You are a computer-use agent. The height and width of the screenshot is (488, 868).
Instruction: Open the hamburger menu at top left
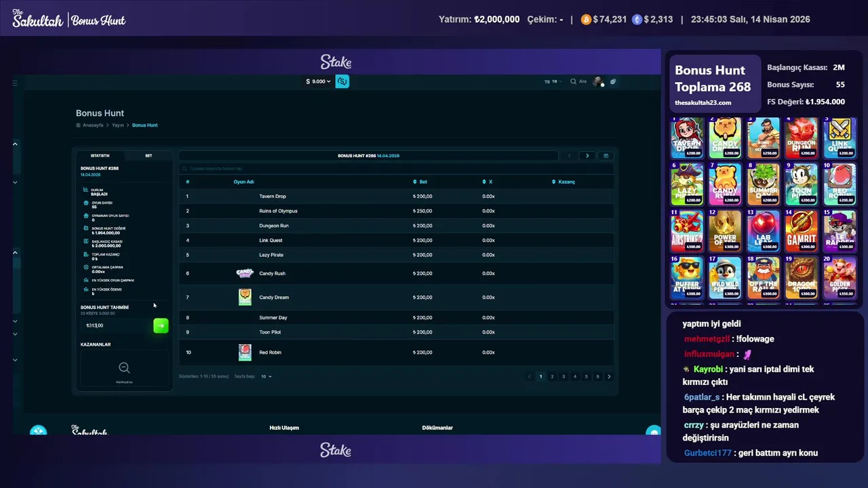tap(15, 83)
